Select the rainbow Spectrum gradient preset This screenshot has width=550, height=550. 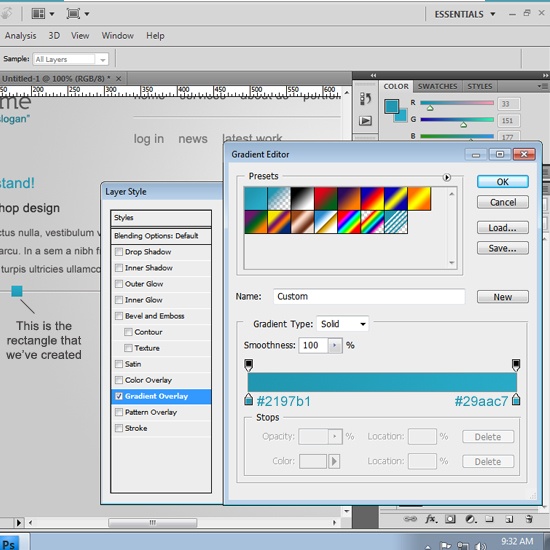coord(349,222)
